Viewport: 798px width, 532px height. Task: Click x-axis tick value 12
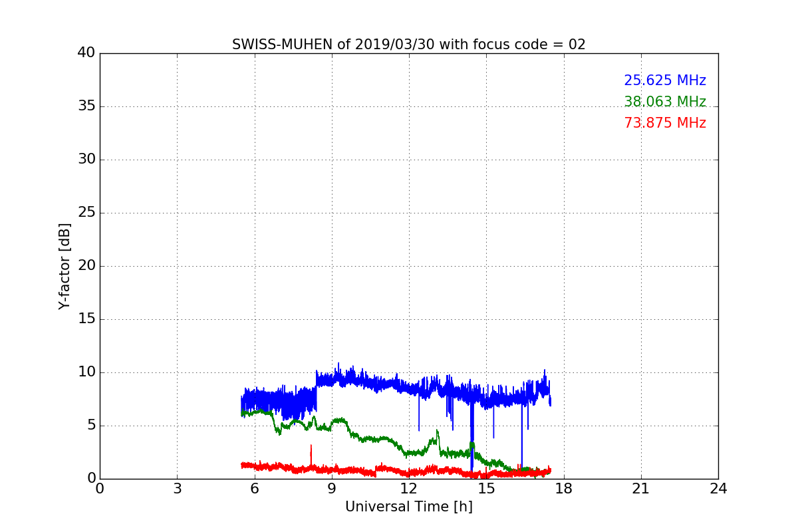(x=409, y=489)
